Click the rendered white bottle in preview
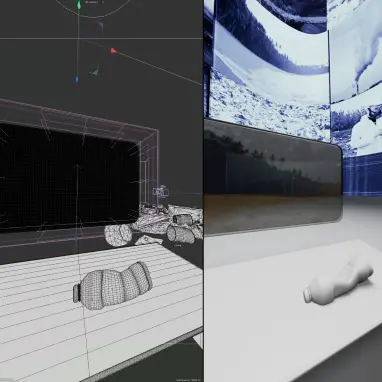Viewport: 382px width, 382px height. [x=338, y=283]
